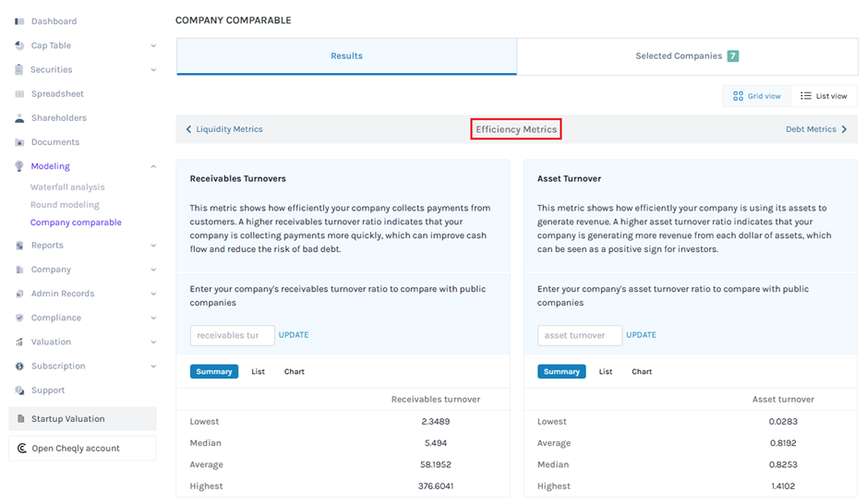Open the Selected Companies tab
867x504 pixels.
(x=687, y=56)
